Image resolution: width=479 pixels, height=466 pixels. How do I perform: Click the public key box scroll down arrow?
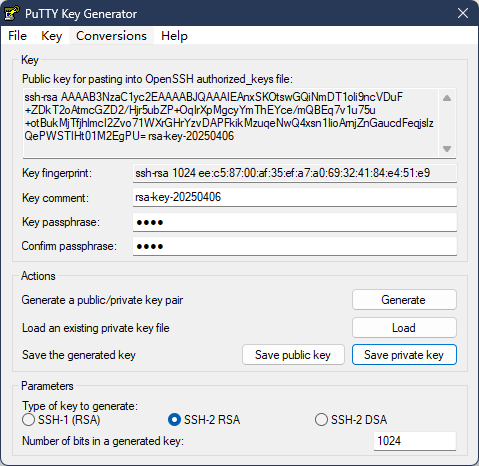[x=447, y=149]
